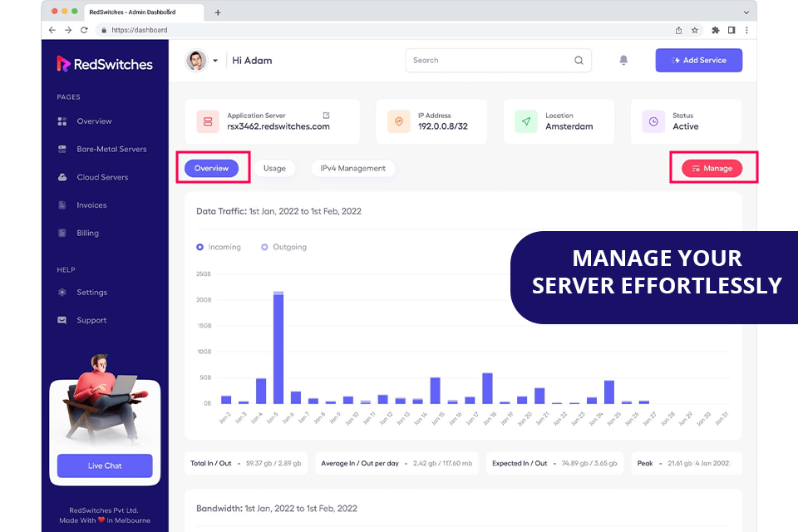Click the Location arrow icon

[525, 121]
